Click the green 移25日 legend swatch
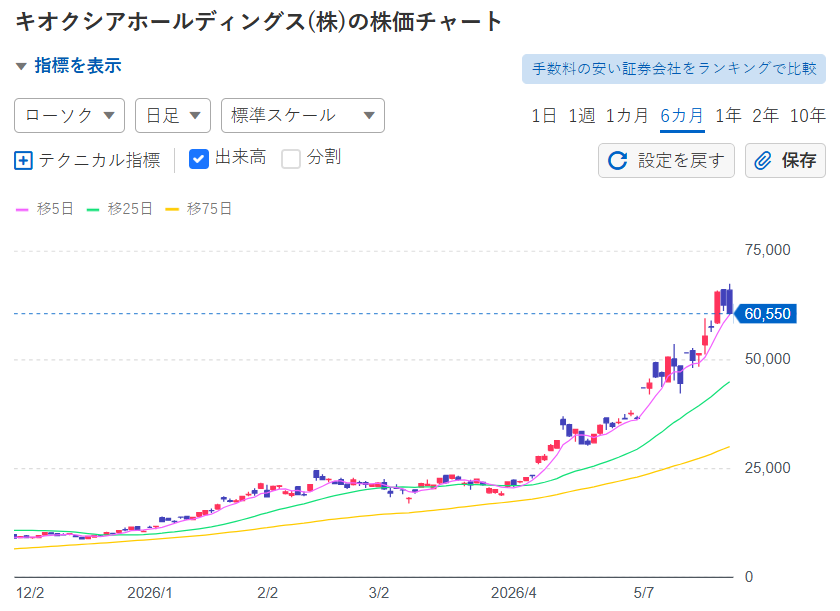Image resolution: width=840 pixels, height=611 pixels. point(93,209)
